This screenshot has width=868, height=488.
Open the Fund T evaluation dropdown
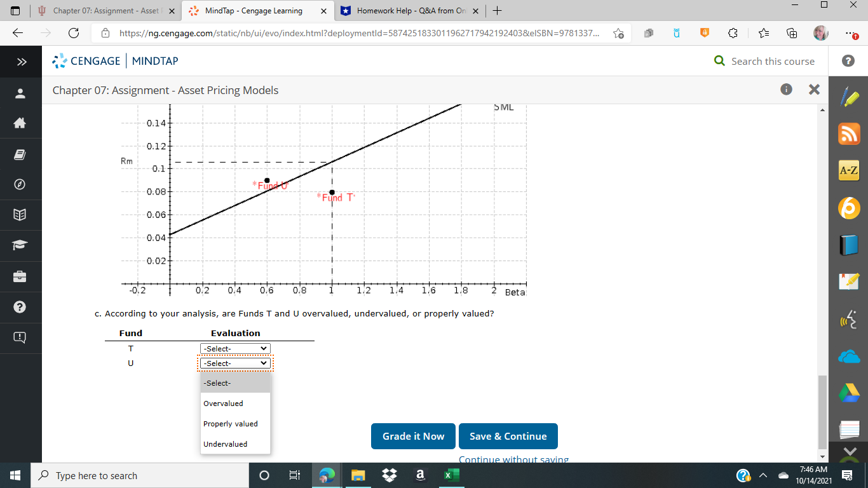click(235, 348)
